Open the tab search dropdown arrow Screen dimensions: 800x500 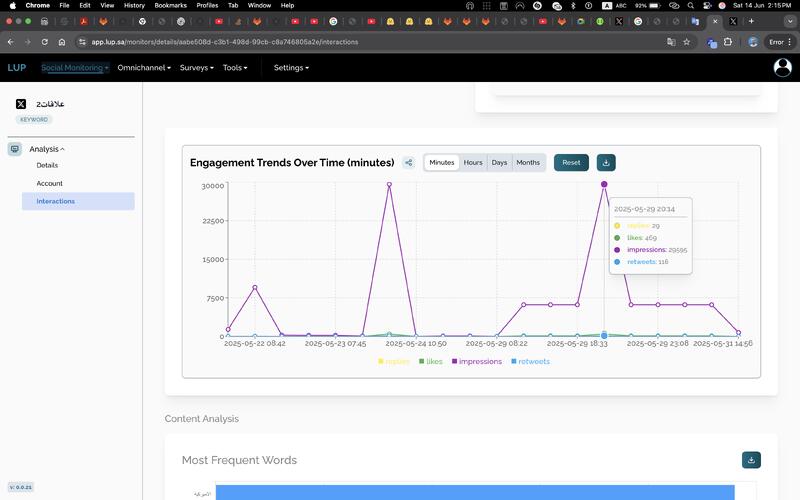click(x=790, y=21)
